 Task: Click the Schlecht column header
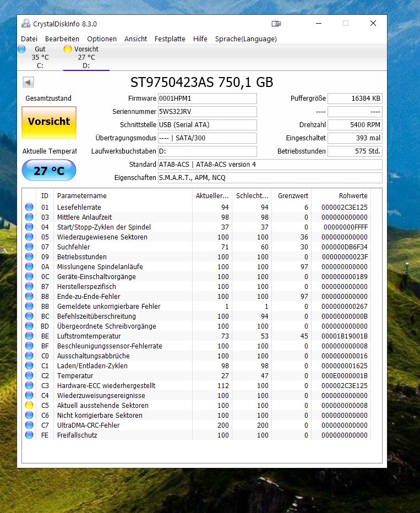pyautogui.click(x=252, y=195)
